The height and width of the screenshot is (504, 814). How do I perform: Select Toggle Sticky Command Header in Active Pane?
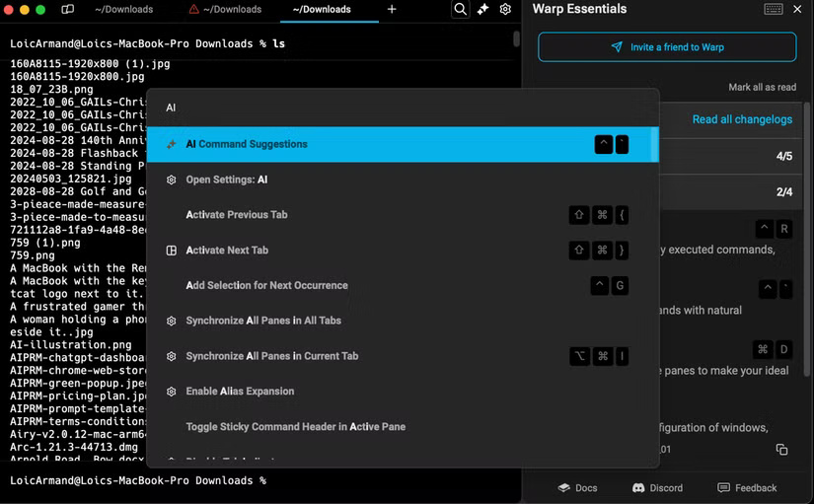295,427
